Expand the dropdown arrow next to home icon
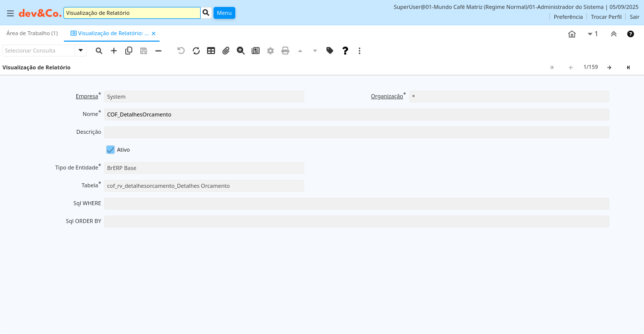Viewport: 644px width, 334px height. 590,34
